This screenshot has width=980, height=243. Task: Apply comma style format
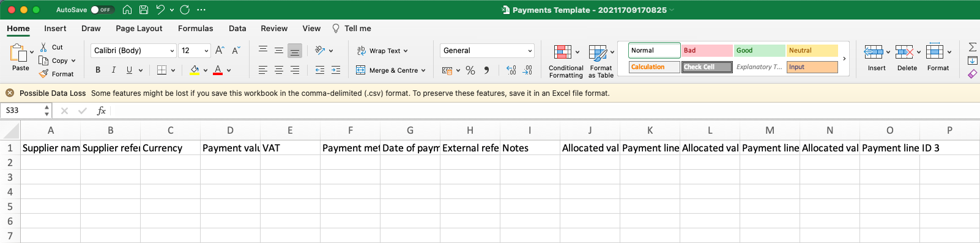tap(487, 70)
